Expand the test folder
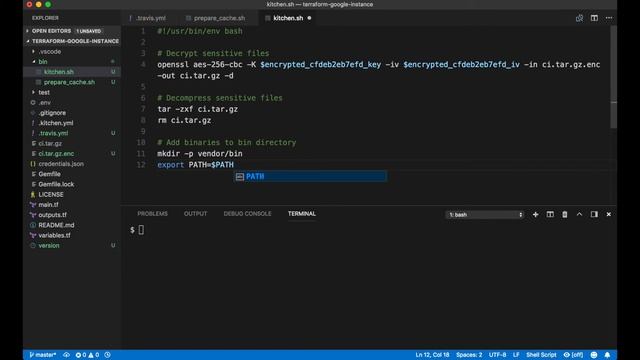 coord(44,92)
